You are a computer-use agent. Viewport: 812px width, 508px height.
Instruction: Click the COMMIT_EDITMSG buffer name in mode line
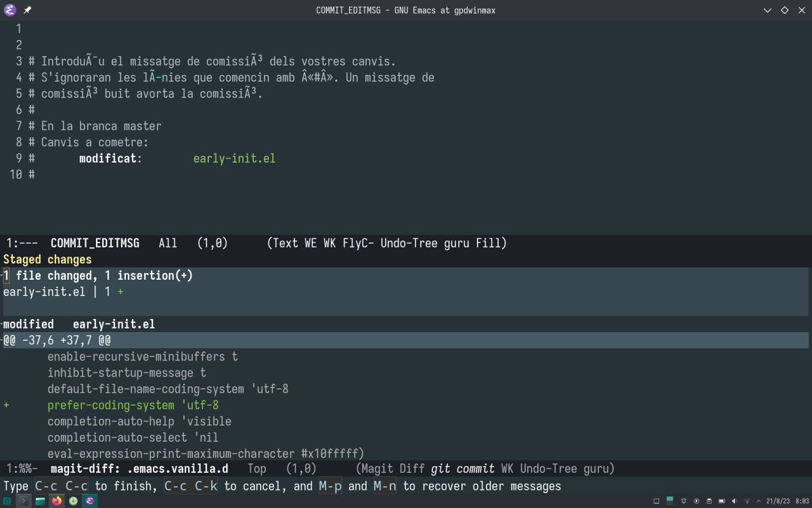pyautogui.click(x=95, y=243)
